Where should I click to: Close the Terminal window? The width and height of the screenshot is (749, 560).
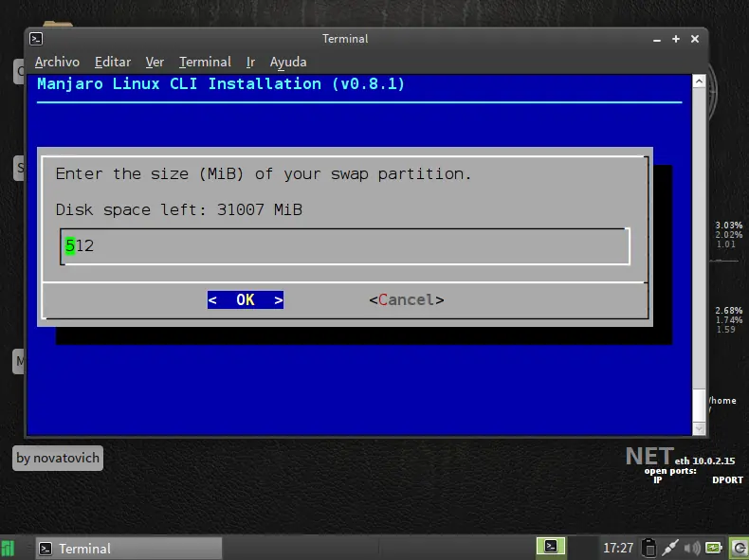coord(695,39)
